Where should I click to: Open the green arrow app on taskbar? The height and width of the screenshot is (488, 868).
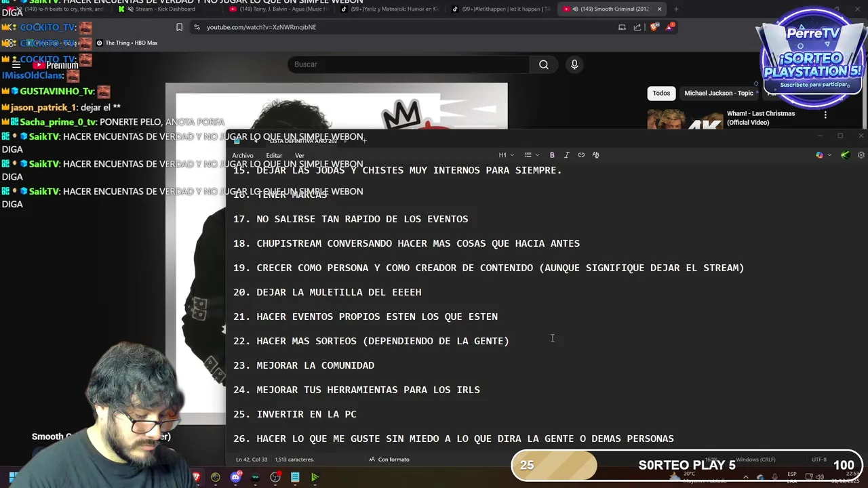pos(315,477)
